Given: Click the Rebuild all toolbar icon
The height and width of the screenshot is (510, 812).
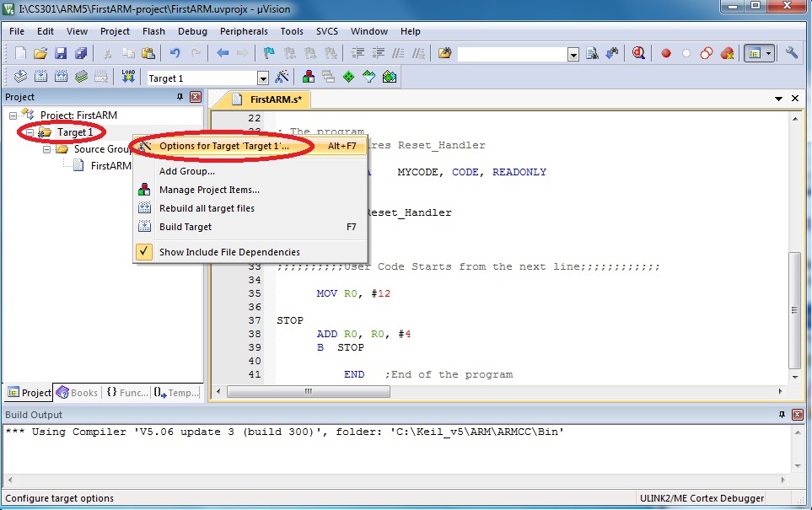Looking at the screenshot, I should pos(61,78).
